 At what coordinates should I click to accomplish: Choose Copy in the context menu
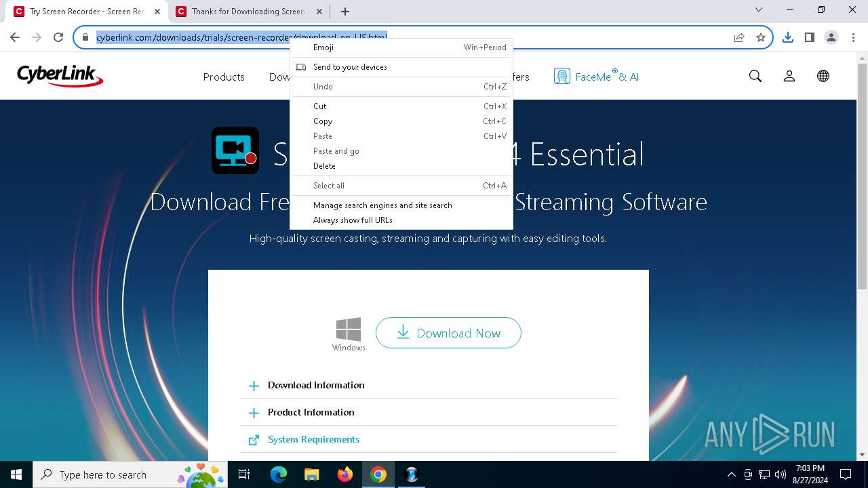click(x=401, y=121)
